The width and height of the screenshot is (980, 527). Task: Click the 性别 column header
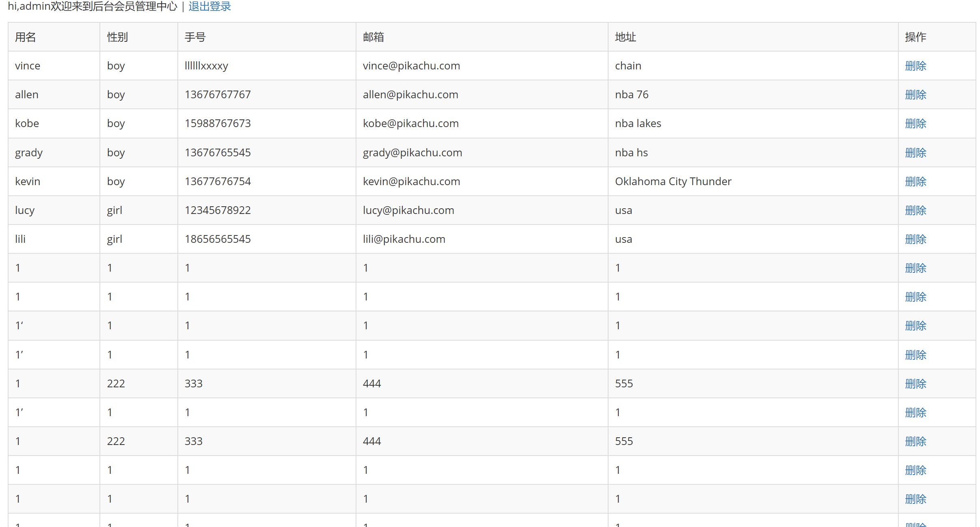(117, 37)
